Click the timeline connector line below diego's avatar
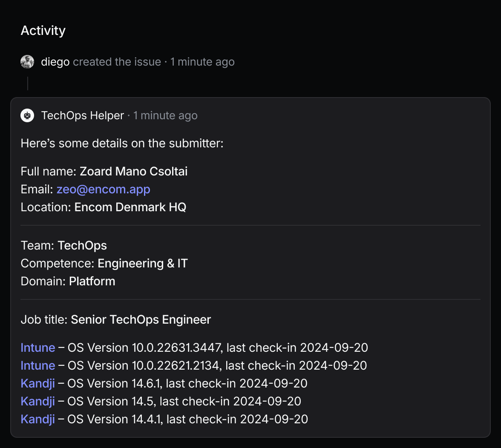Image resolution: width=501 pixels, height=448 pixels. pos(28,83)
